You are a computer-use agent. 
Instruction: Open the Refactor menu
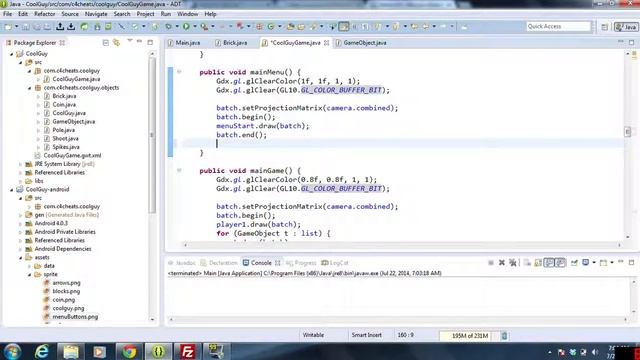tap(44, 14)
